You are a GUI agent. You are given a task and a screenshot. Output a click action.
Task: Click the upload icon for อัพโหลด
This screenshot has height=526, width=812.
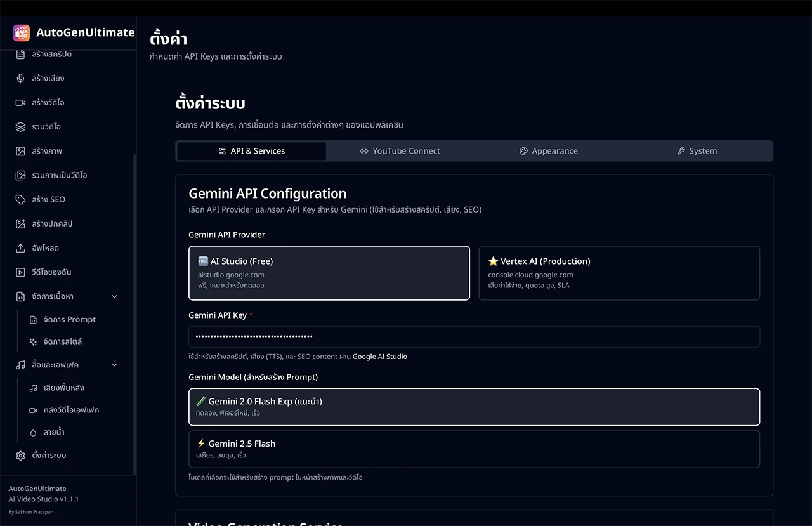[20, 248]
